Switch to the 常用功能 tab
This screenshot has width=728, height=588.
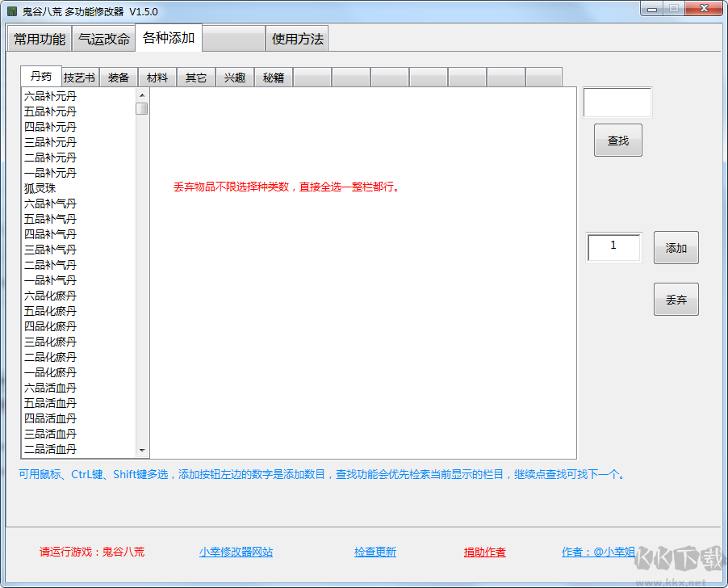40,39
